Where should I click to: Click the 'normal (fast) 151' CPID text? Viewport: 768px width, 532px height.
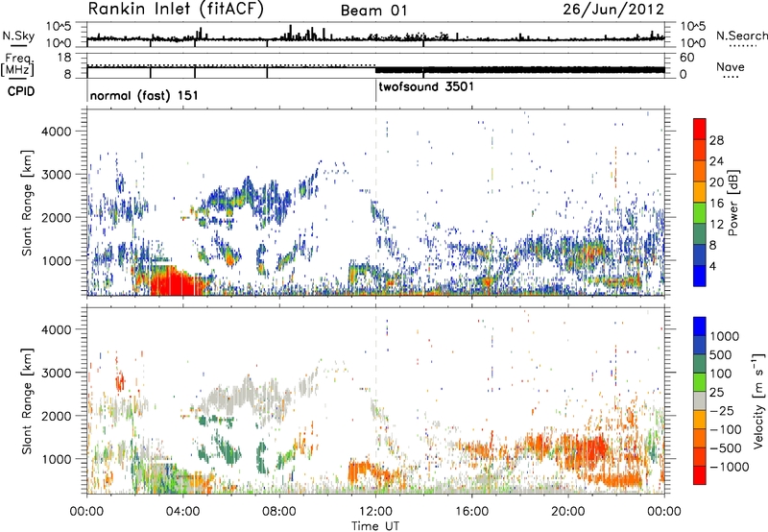144,95
